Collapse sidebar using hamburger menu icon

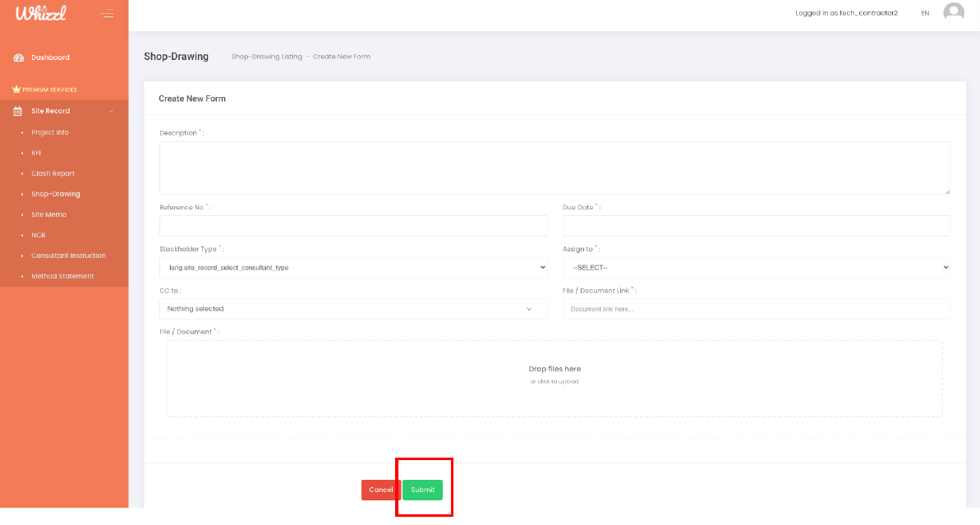pyautogui.click(x=107, y=13)
